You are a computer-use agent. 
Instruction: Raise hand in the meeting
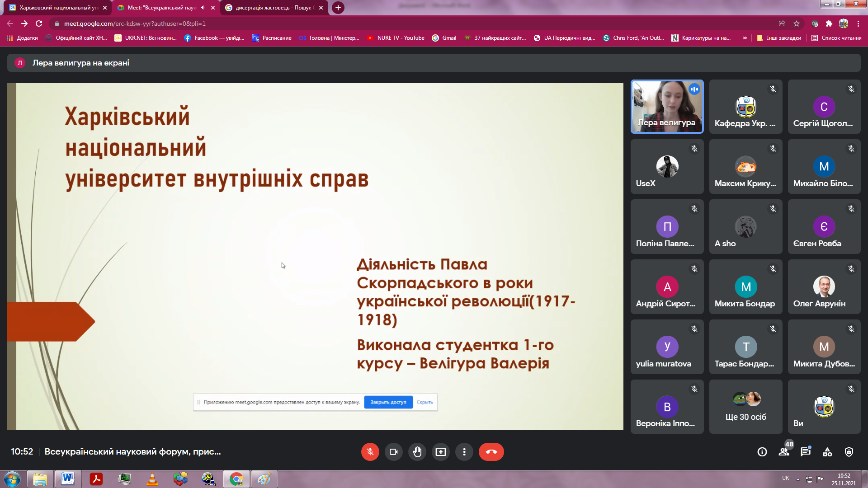pyautogui.click(x=417, y=452)
